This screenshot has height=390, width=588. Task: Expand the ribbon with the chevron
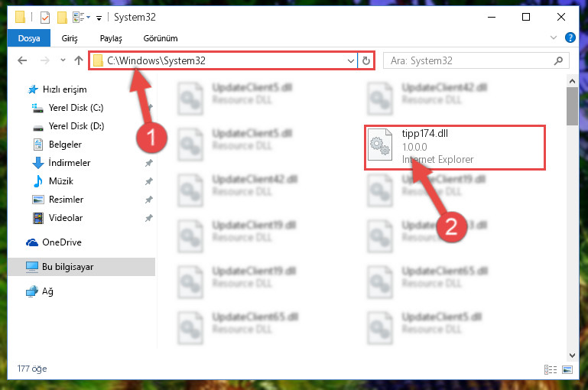tap(553, 37)
